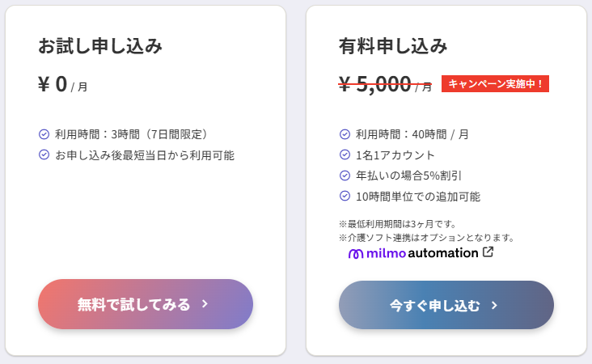This screenshot has height=364, width=592.
Task: Click the chevron arrow on 無料で試してみる
Action: click(x=205, y=304)
